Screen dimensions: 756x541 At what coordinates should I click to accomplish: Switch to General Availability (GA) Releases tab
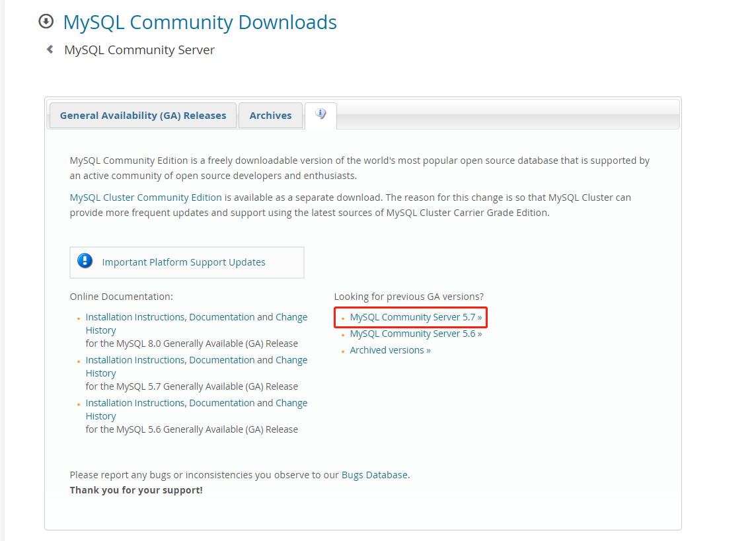pyautogui.click(x=143, y=116)
